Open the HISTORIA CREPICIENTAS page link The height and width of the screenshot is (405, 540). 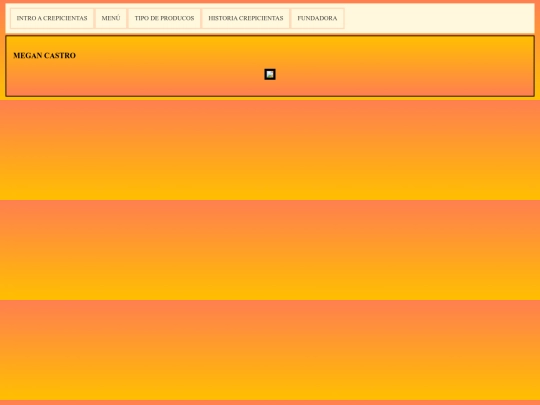[246, 18]
